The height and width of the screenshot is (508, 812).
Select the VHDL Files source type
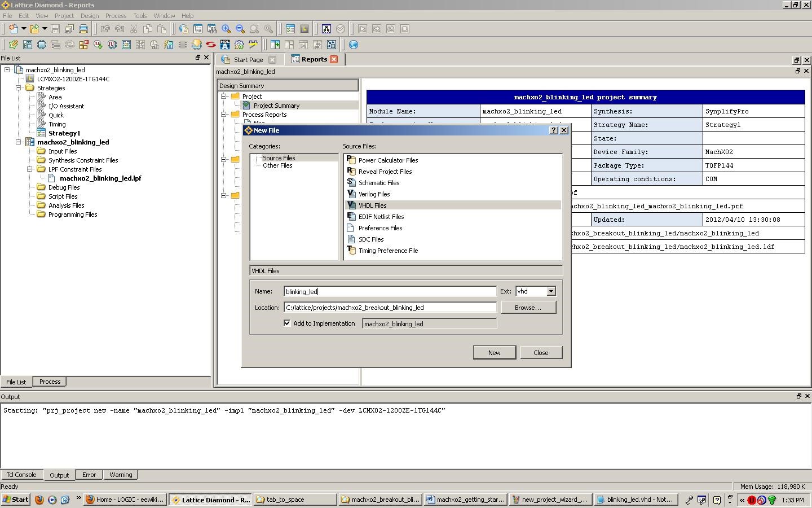[372, 205]
